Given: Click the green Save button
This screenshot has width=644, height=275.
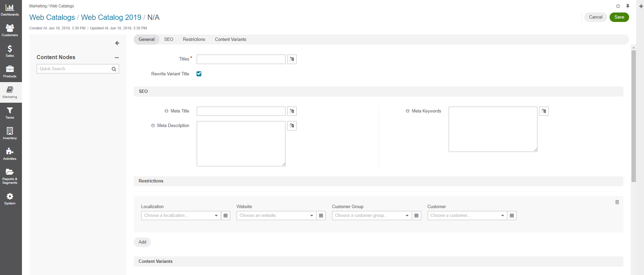Looking at the screenshot, I should pyautogui.click(x=619, y=17).
